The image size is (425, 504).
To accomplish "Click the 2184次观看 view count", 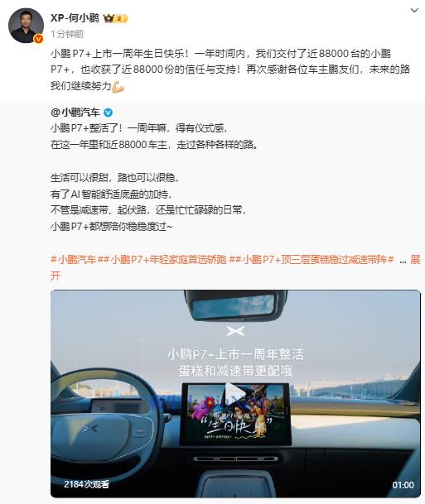I will [x=86, y=484].
